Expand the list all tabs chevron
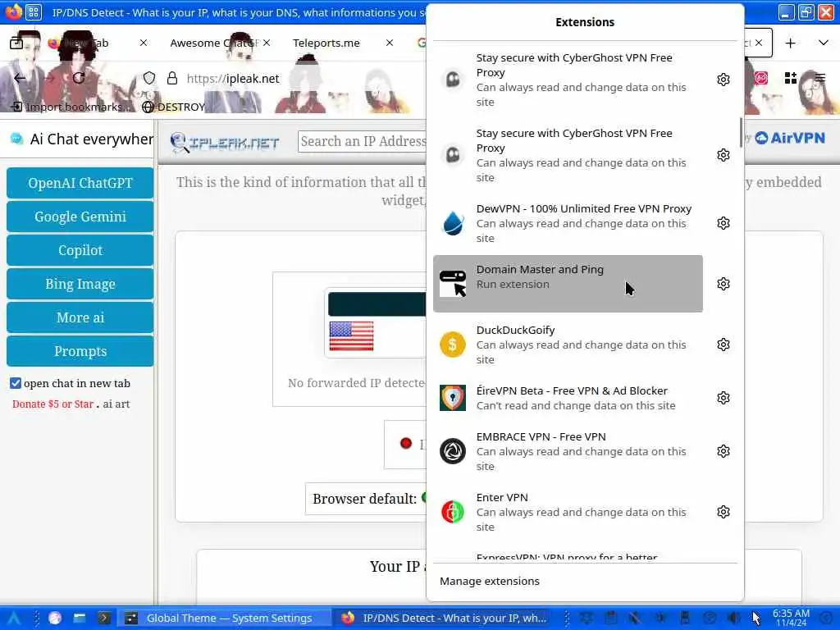The image size is (840, 630). tap(824, 43)
